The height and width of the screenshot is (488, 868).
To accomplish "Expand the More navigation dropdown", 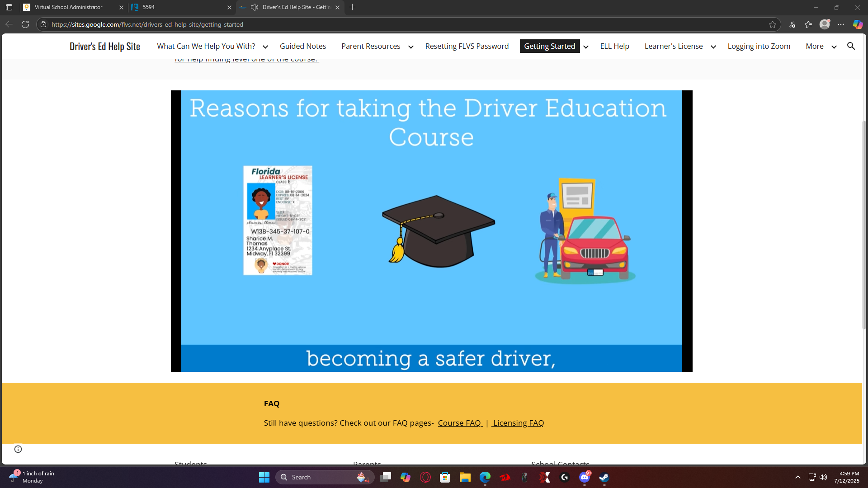I will (834, 47).
